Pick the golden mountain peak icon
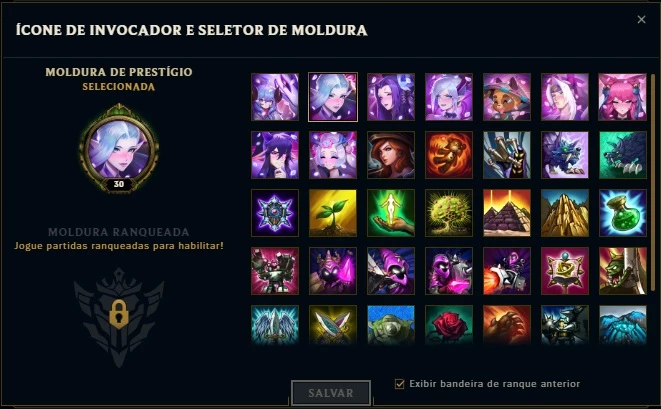Viewport: 661px width, 409px height. (565, 213)
